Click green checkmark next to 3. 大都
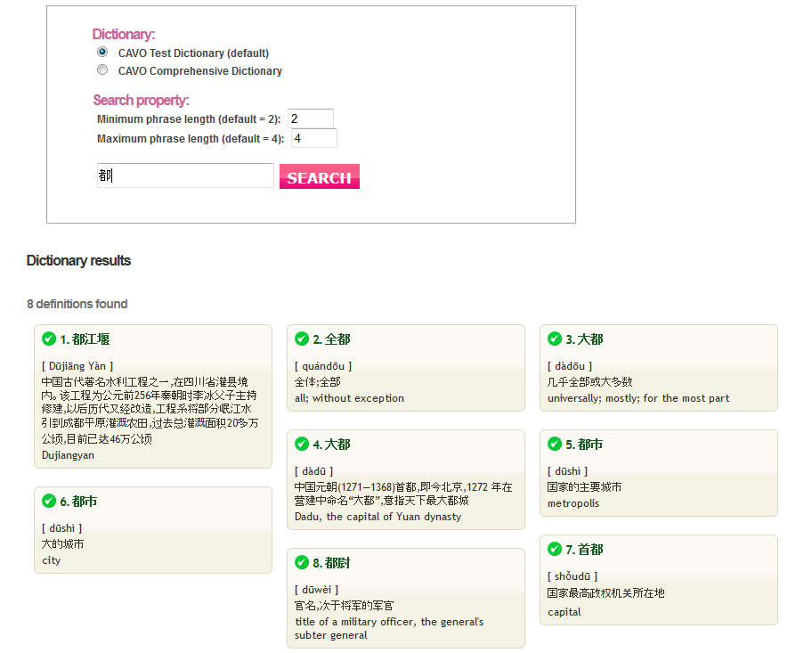This screenshot has height=653, width=812. tap(555, 339)
